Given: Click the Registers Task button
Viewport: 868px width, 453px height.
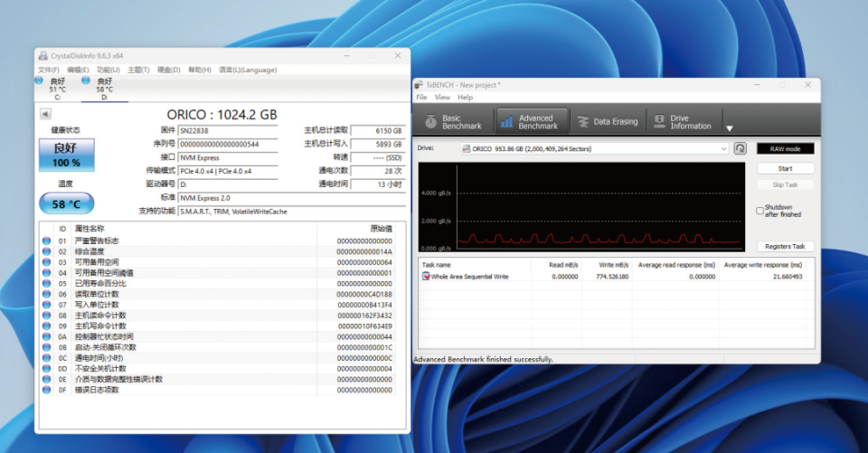Looking at the screenshot, I should 785,247.
